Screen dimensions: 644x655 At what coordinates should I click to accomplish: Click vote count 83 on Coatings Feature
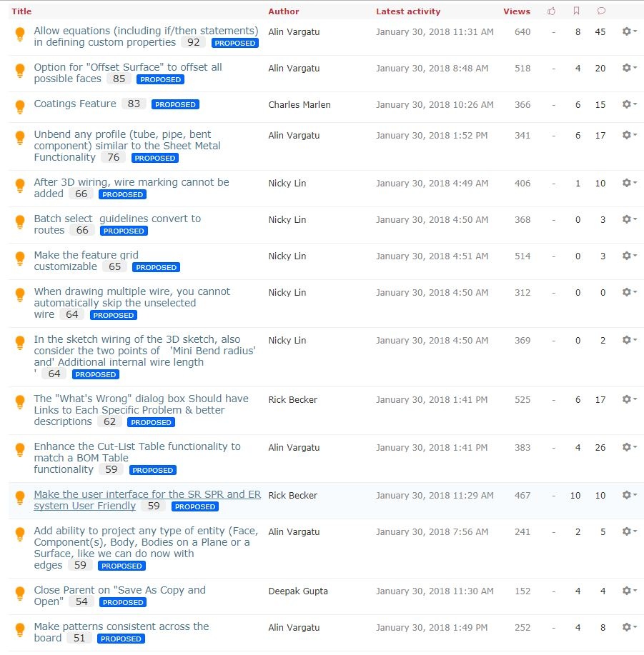[134, 104]
